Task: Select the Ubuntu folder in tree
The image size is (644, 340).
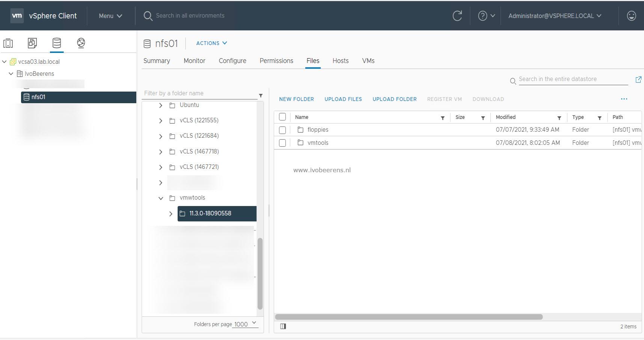Action: point(189,105)
